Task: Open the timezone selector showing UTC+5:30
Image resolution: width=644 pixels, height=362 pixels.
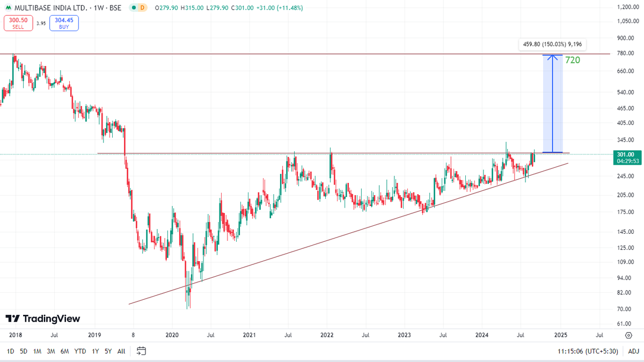Action: (588, 351)
